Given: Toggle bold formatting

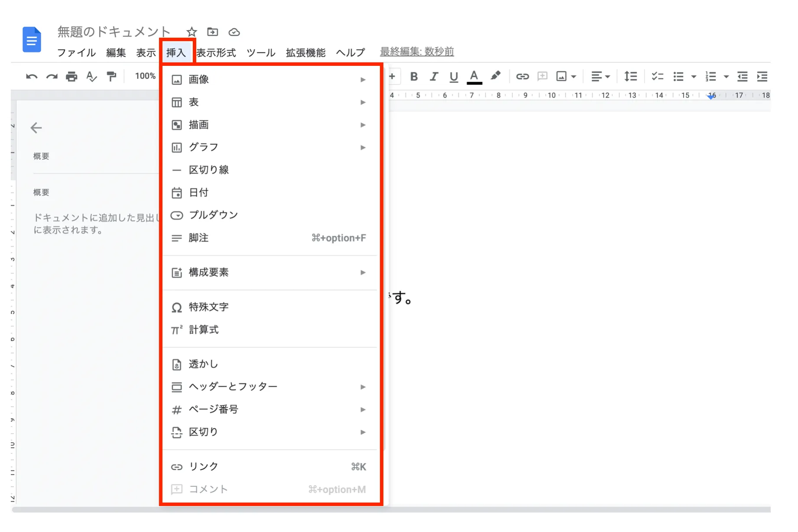Looking at the screenshot, I should [414, 77].
